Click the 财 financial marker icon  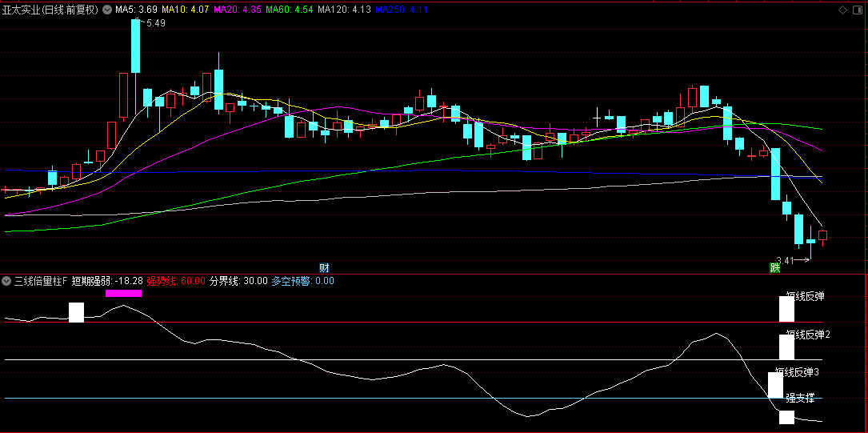(324, 267)
